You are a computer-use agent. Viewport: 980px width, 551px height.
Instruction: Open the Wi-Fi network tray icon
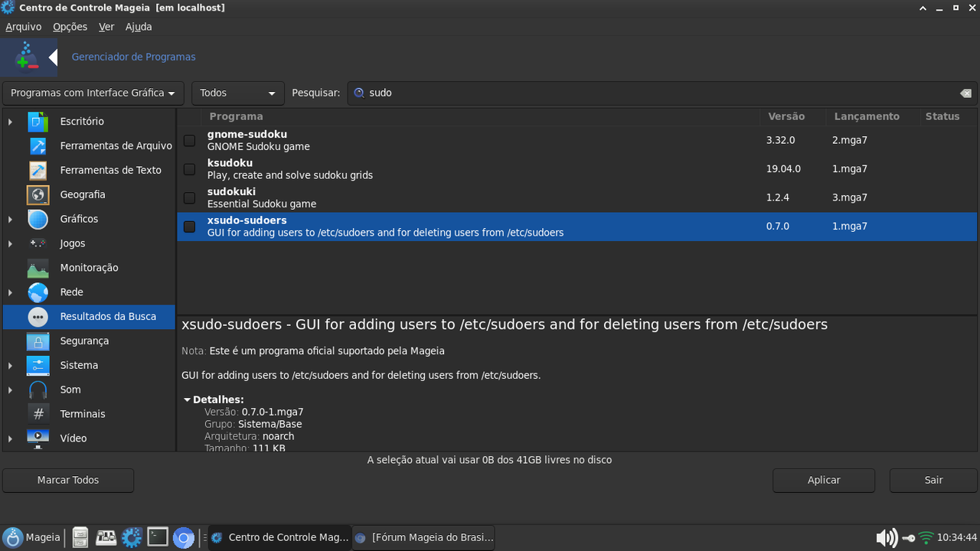tap(926, 538)
